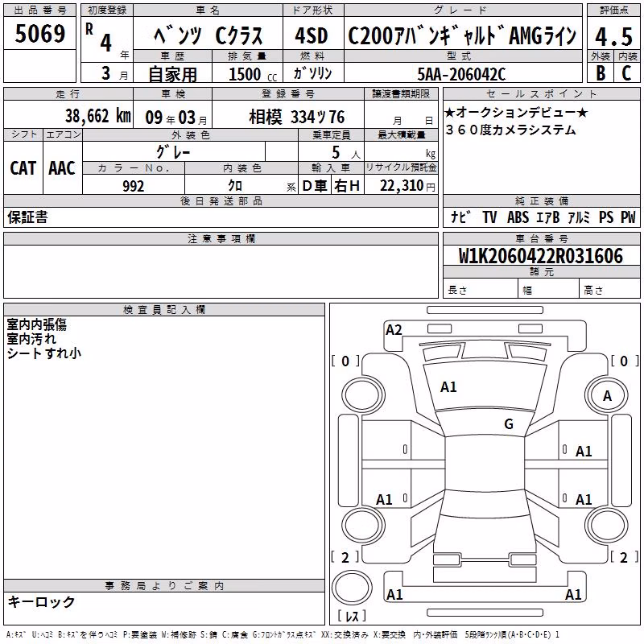
Task: Click the 譲渡書類期限 date field
Action: (400, 114)
